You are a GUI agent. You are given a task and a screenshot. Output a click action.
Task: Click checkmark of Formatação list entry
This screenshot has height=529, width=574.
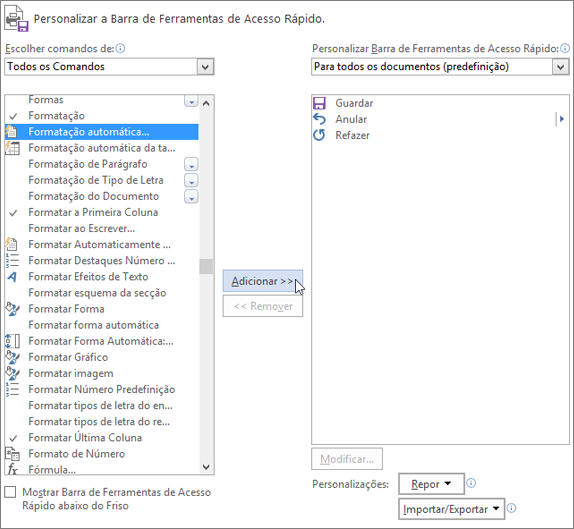[x=14, y=116]
